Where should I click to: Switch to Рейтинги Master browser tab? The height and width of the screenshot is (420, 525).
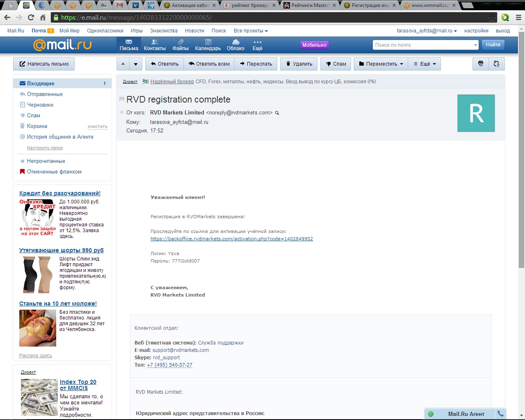pyautogui.click(x=310, y=5)
